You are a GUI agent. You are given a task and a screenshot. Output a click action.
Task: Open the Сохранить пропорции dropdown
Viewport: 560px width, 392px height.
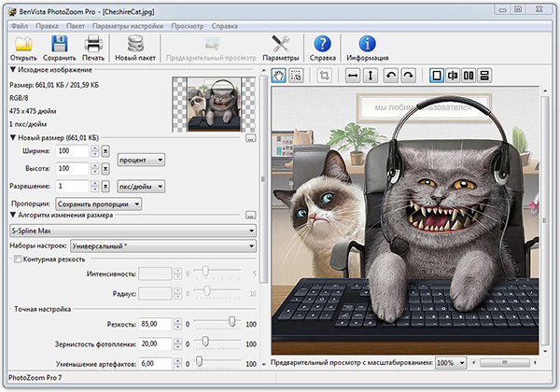[98, 203]
